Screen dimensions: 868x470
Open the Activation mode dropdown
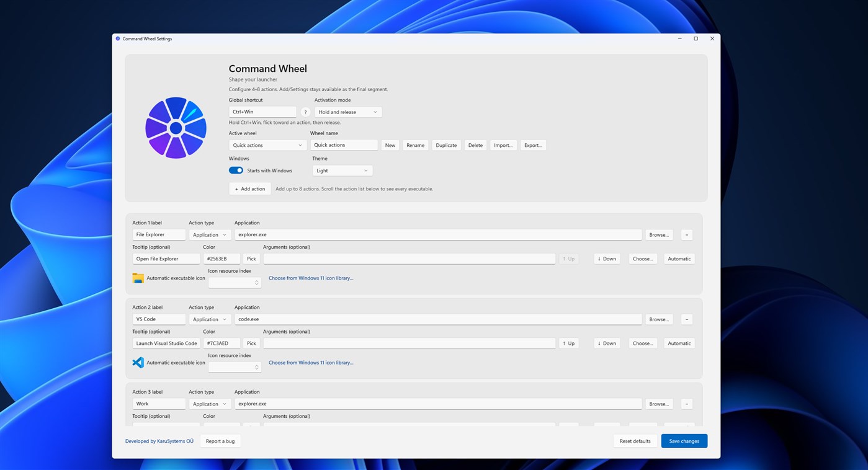click(x=348, y=112)
